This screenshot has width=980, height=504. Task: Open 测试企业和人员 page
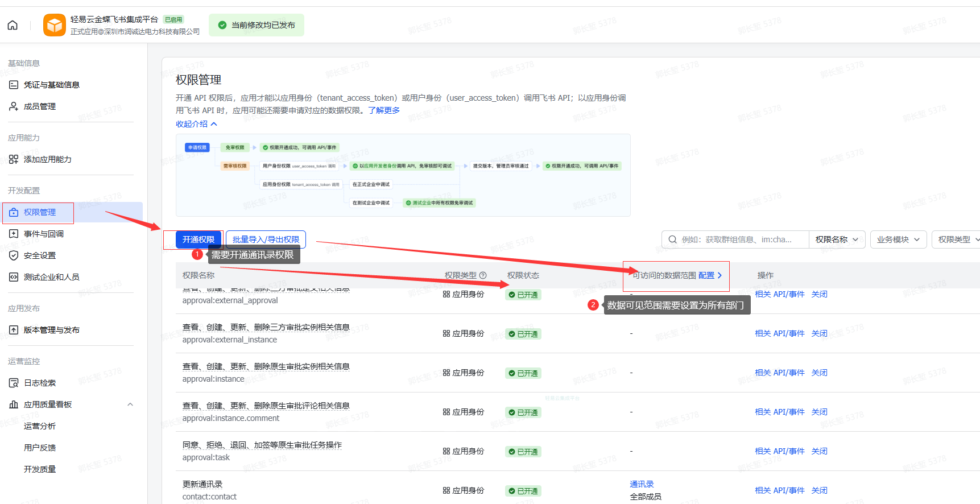tap(52, 277)
